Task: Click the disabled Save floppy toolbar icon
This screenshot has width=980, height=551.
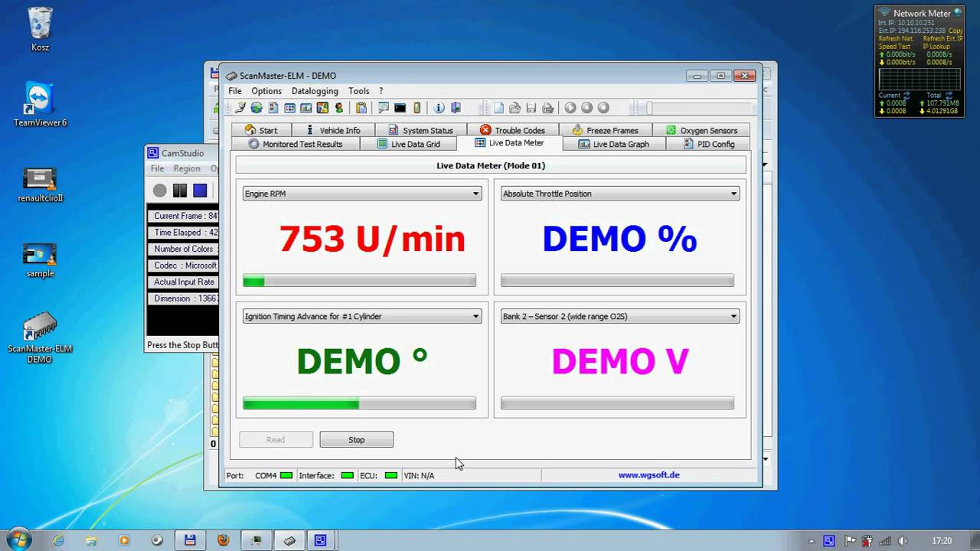Action: pos(531,108)
